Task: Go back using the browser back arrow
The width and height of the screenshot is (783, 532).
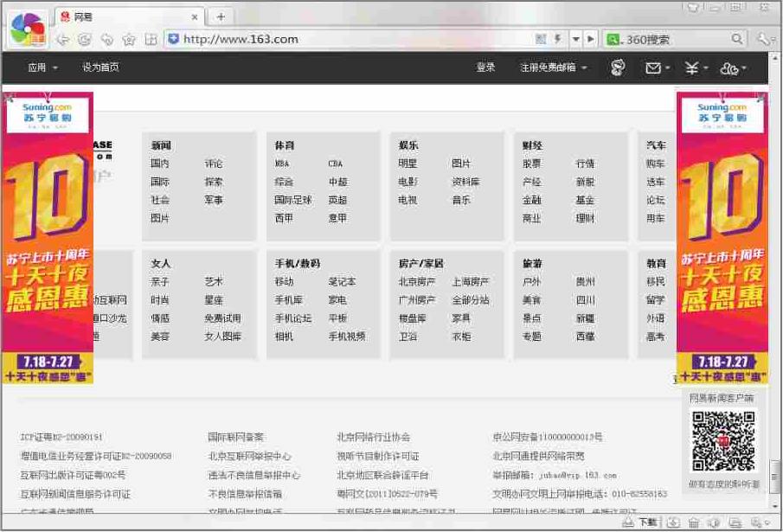Action: [62, 40]
